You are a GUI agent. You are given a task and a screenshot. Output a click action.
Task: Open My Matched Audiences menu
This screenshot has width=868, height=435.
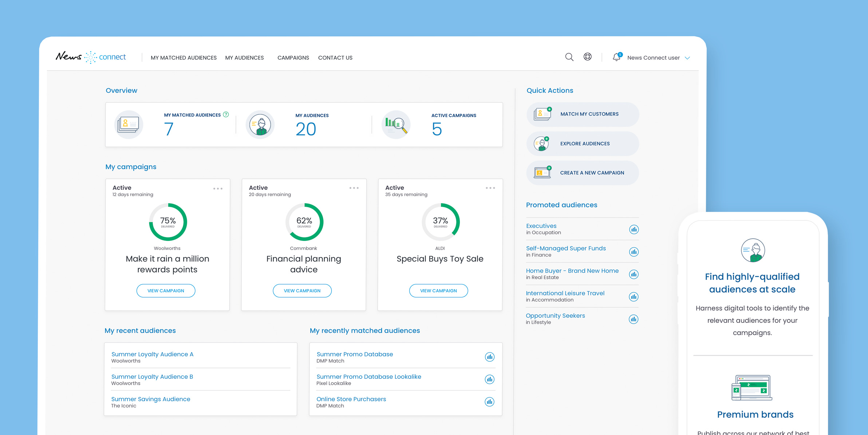[184, 58]
